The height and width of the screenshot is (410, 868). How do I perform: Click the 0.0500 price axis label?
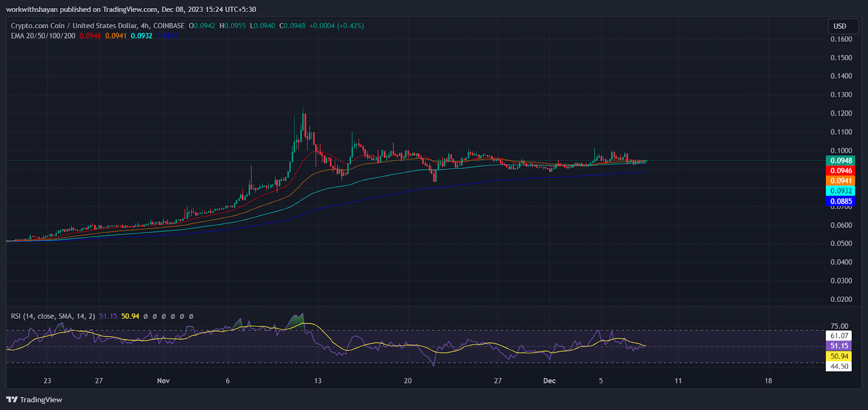841,243
